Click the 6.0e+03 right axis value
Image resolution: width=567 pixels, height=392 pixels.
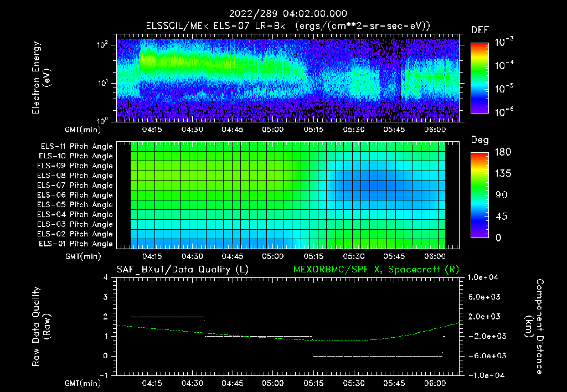484,297
